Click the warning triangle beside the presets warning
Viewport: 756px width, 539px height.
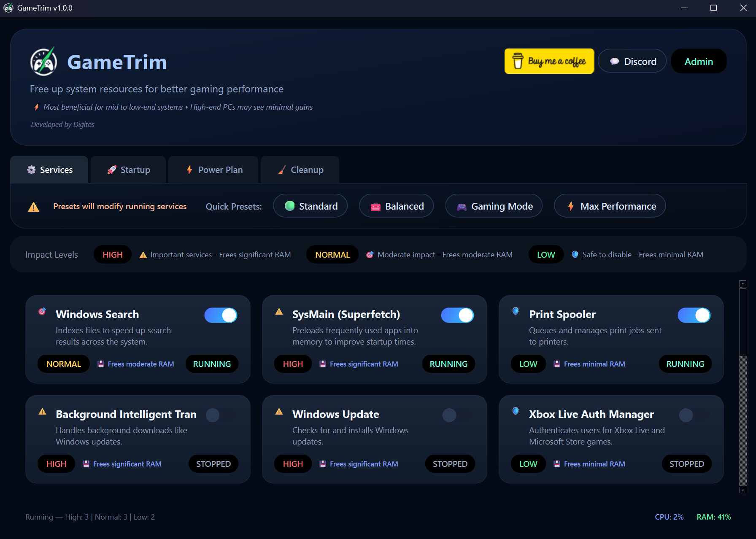click(x=33, y=207)
